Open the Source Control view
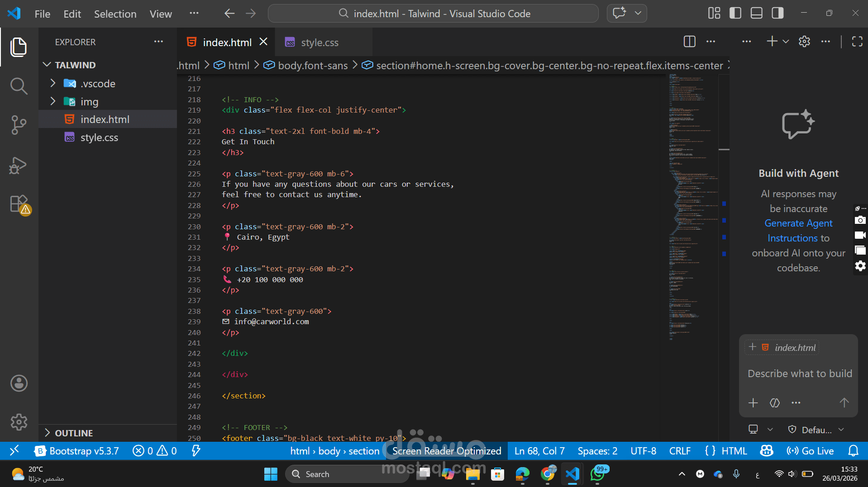The width and height of the screenshot is (868, 487). (x=19, y=125)
